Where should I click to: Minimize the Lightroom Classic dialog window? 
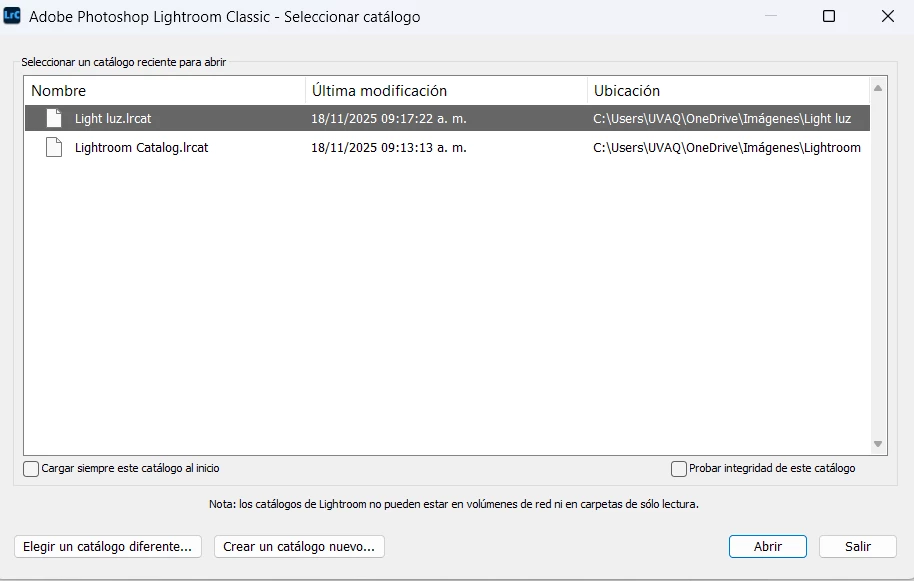click(x=771, y=16)
